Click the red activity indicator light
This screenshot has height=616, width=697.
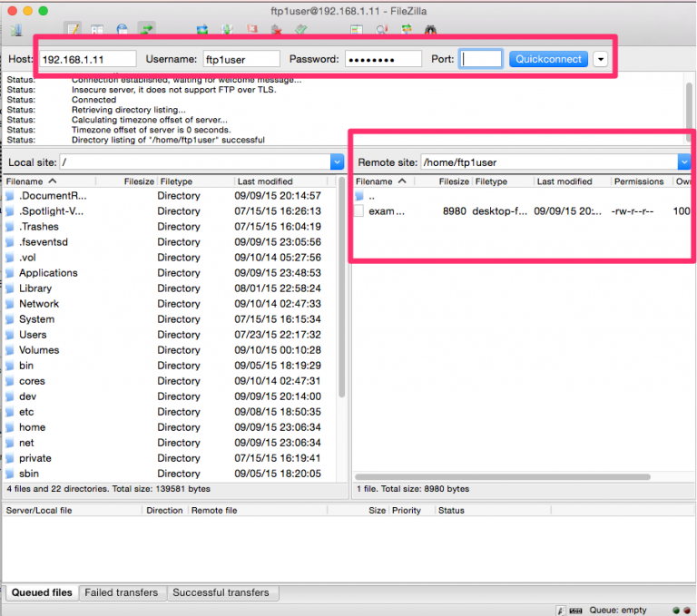687,611
